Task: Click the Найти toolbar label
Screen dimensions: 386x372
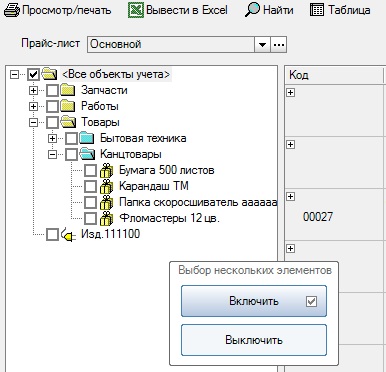Action: pyautogui.click(x=278, y=10)
